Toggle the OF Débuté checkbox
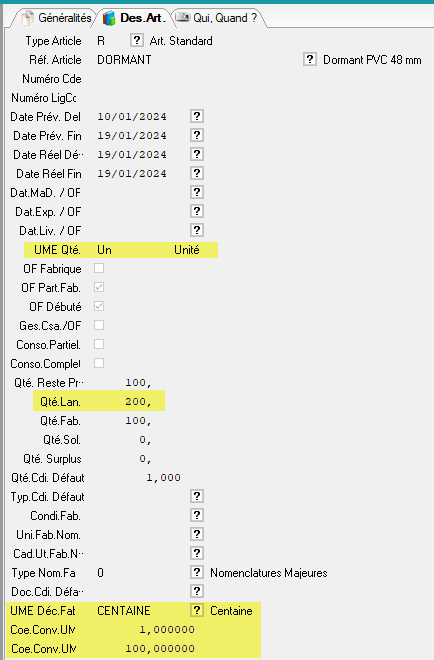Image resolution: width=434 pixels, height=660 pixels. point(99,306)
